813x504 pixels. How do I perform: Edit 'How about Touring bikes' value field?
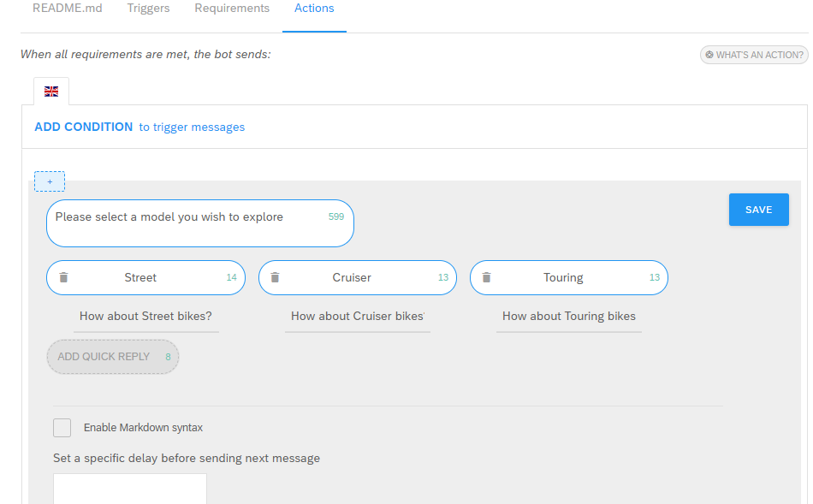click(x=569, y=317)
